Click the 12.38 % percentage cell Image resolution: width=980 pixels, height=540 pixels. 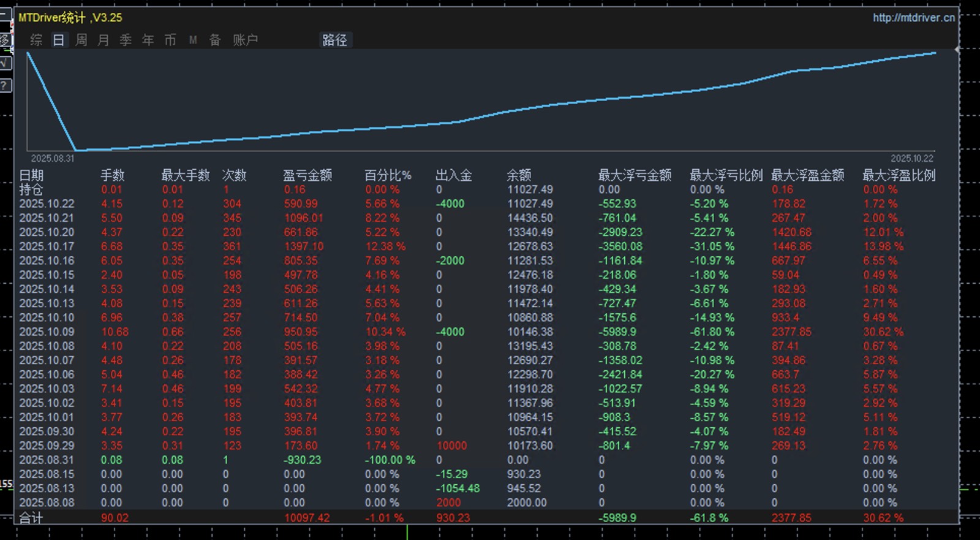pyautogui.click(x=386, y=246)
